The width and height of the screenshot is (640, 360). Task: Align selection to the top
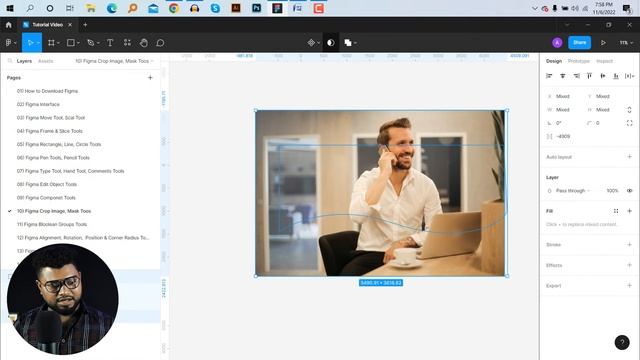pyautogui.click(x=589, y=76)
